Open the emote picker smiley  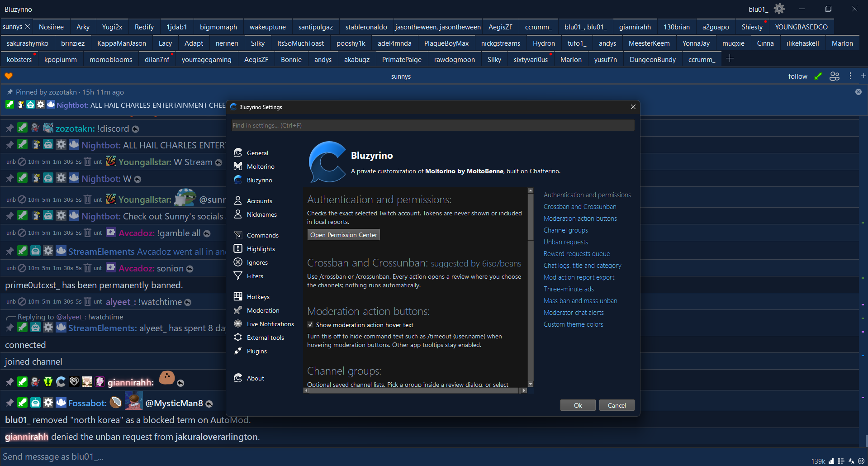pos(861,461)
